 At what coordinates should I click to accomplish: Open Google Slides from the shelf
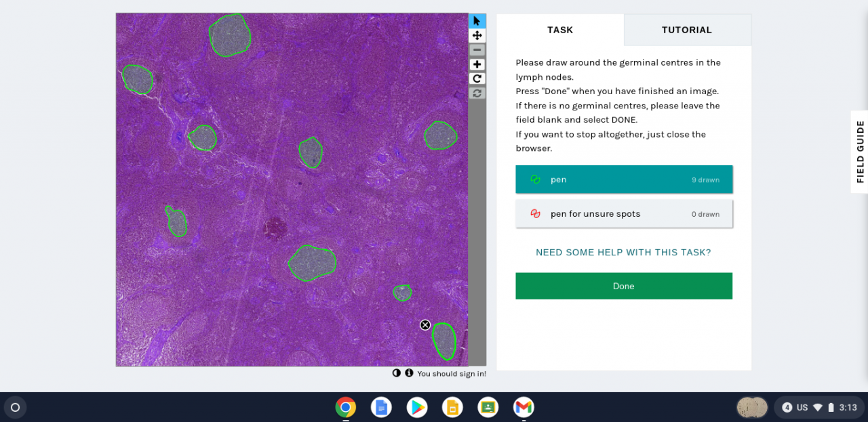tap(452, 407)
